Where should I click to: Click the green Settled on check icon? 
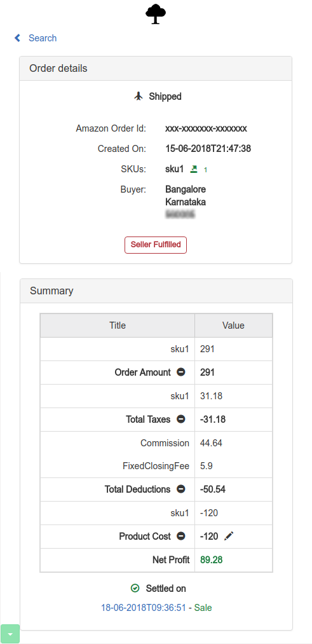(x=135, y=588)
